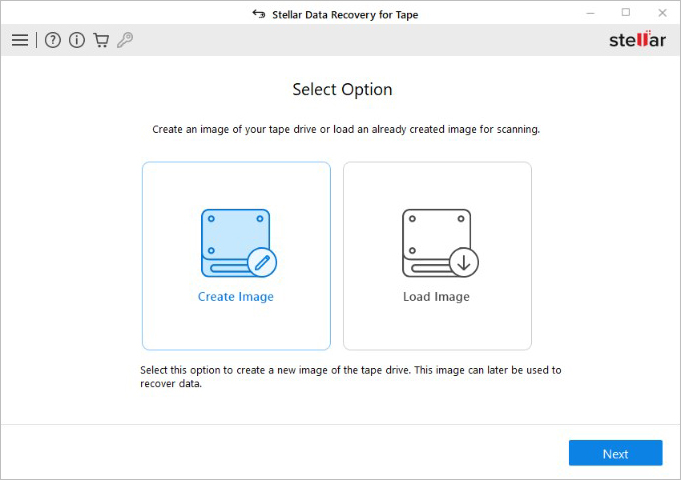Image resolution: width=681 pixels, height=480 pixels.
Task: Click the activation key icon
Action: pos(125,40)
